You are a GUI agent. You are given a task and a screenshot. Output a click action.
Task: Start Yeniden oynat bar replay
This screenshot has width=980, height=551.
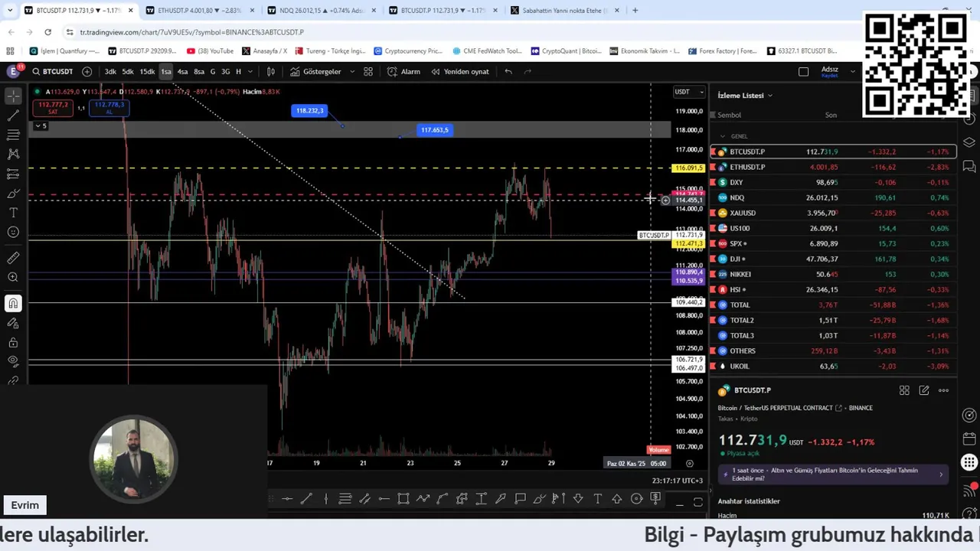[x=460, y=71]
